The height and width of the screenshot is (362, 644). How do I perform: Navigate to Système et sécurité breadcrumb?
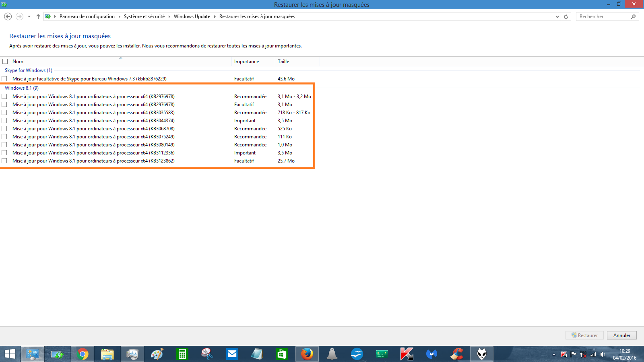[144, 16]
